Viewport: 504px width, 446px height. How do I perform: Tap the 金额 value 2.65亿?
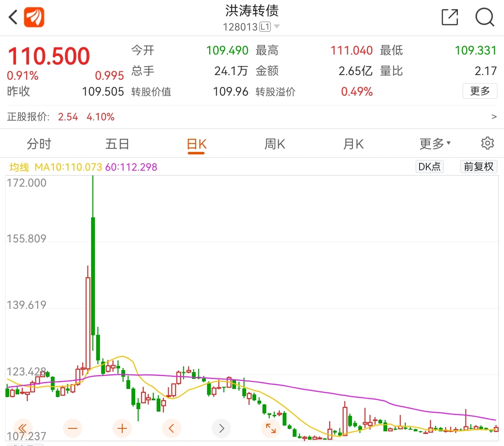coord(356,71)
